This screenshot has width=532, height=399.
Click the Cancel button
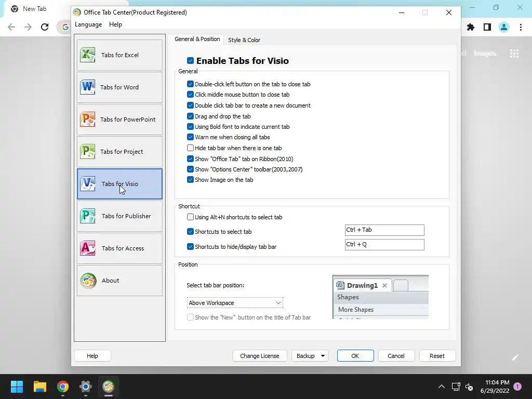pyautogui.click(x=396, y=356)
